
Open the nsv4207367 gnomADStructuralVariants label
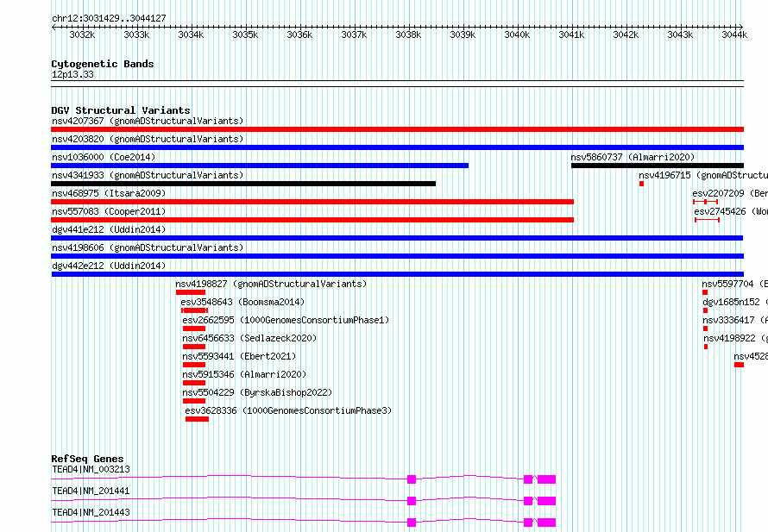click(x=148, y=121)
